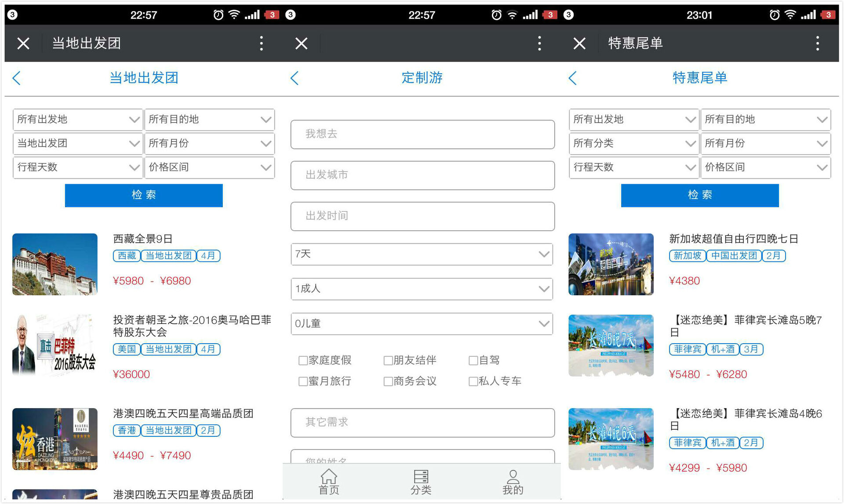Select the 西藏 tag on first tour

pos(127,256)
